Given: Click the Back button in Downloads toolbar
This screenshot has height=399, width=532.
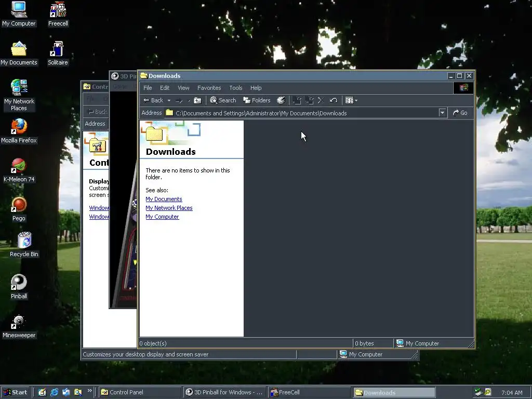Looking at the screenshot, I should click(x=153, y=100).
